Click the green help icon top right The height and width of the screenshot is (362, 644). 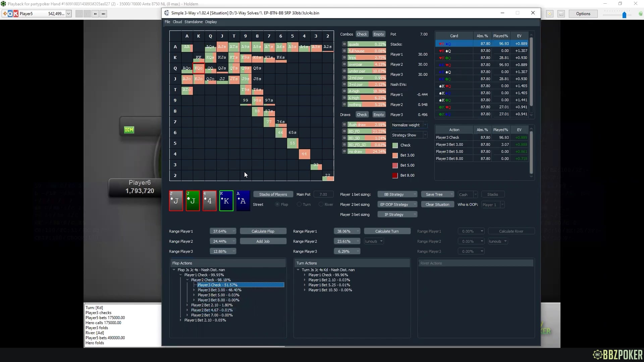[x=640, y=14]
